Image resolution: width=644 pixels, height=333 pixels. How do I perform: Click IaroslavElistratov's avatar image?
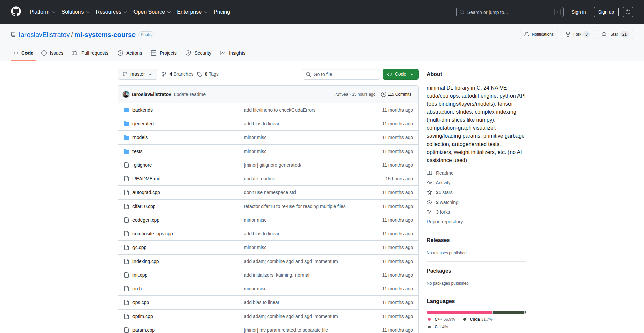tap(126, 94)
